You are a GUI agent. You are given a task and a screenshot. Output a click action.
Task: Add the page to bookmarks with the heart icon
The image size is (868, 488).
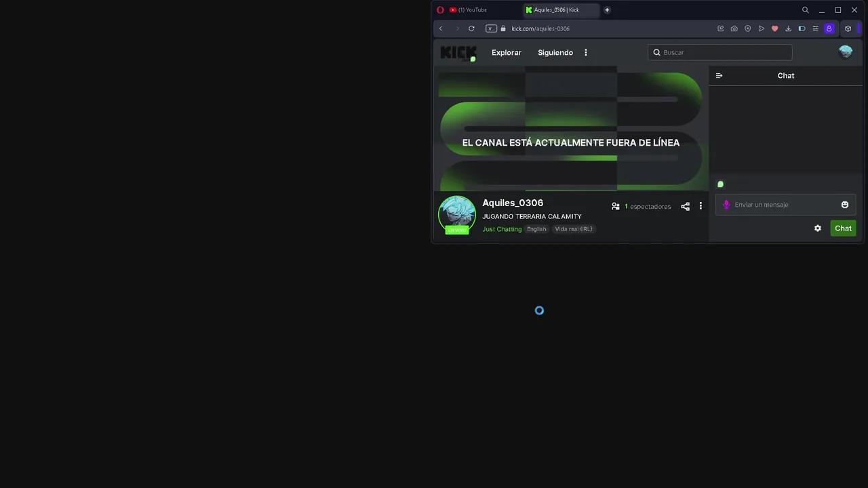775,28
